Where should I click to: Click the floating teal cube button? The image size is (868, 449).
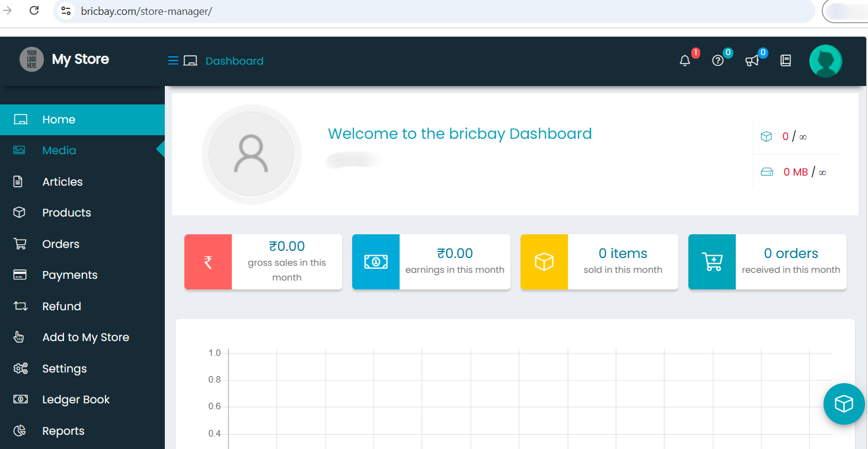844,404
